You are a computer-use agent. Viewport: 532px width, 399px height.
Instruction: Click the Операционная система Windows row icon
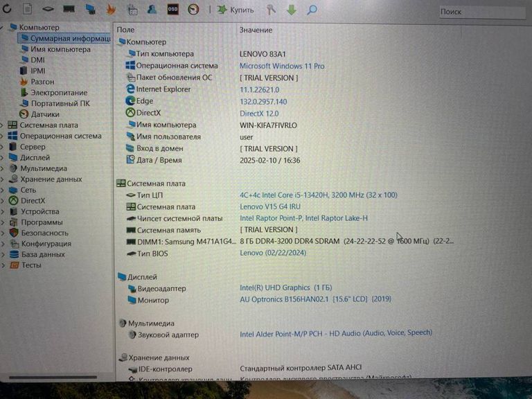[130, 66]
